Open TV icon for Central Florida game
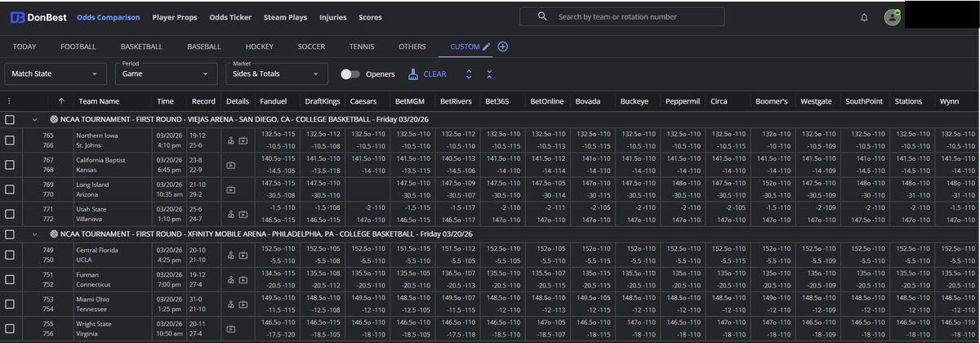Viewport: 980px width, 343px height. [243, 254]
